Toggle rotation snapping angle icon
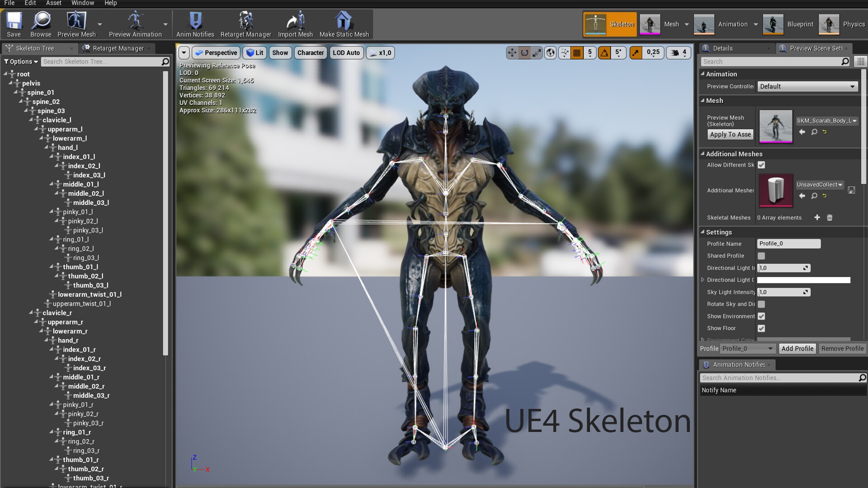 coord(604,53)
